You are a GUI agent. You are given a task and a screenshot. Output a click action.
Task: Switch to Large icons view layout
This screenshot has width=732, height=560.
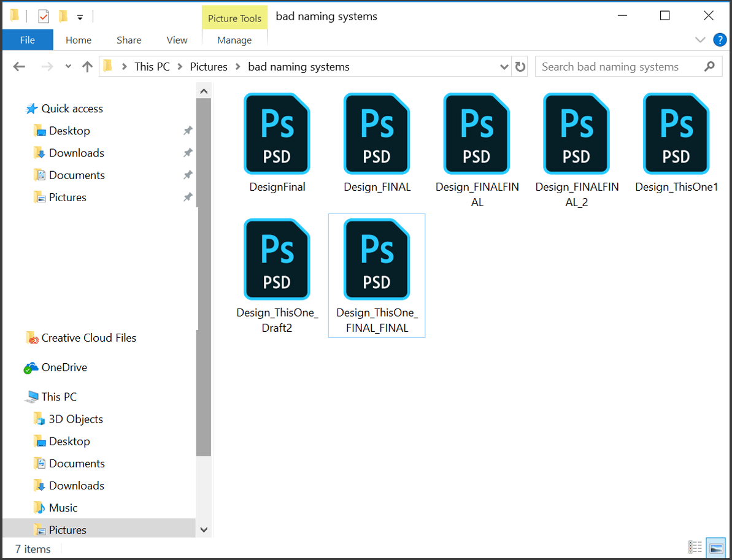point(715,547)
